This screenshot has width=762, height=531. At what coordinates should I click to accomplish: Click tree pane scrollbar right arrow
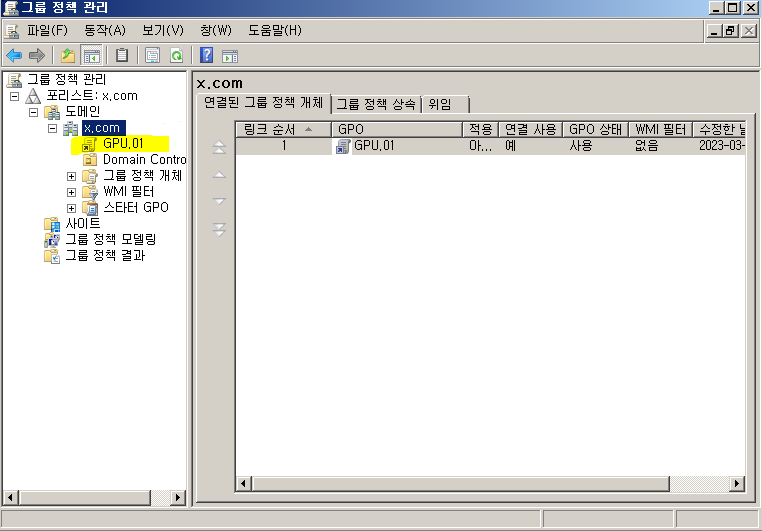(x=178, y=497)
